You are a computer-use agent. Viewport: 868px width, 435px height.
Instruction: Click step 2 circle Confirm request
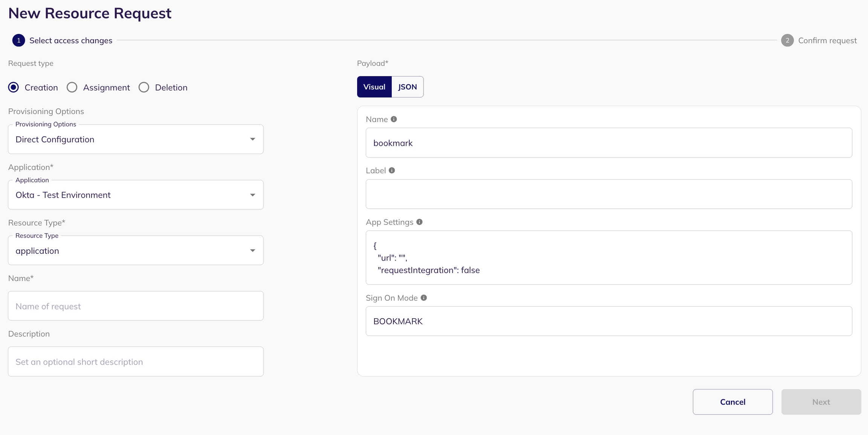pyautogui.click(x=787, y=40)
